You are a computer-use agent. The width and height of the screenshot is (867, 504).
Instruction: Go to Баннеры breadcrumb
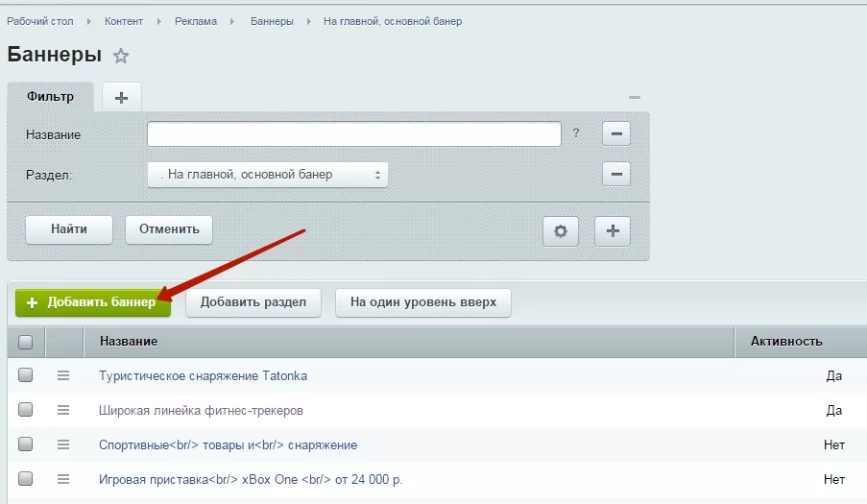point(272,21)
